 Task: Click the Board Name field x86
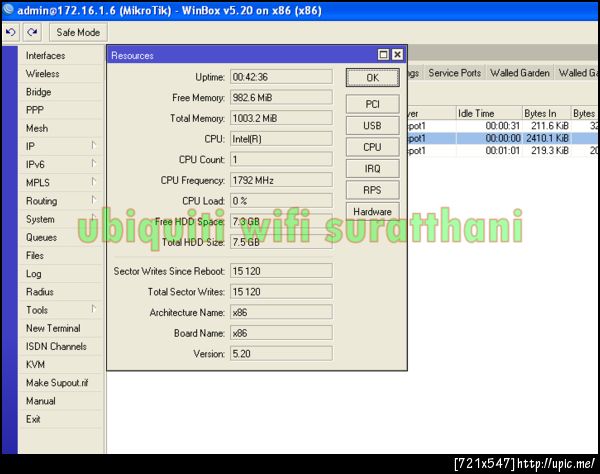point(281,333)
